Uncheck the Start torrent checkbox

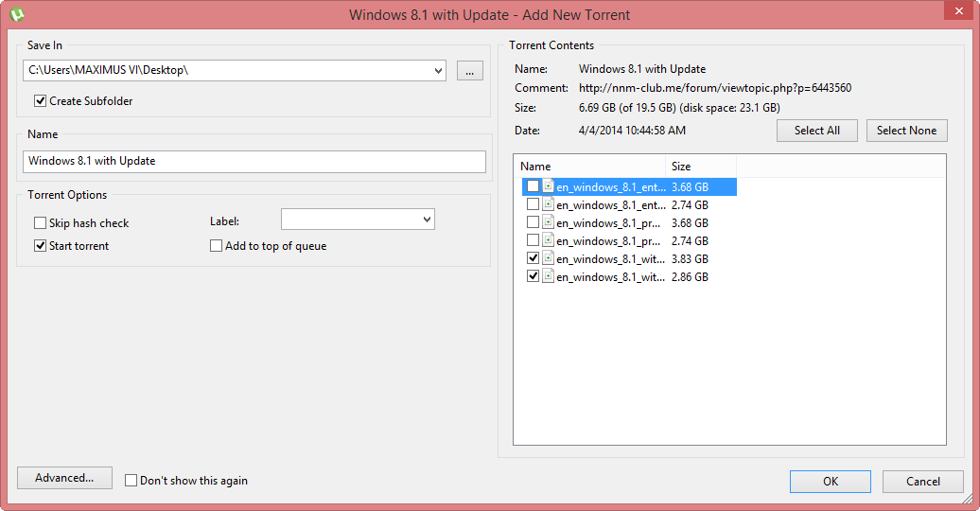[40, 246]
